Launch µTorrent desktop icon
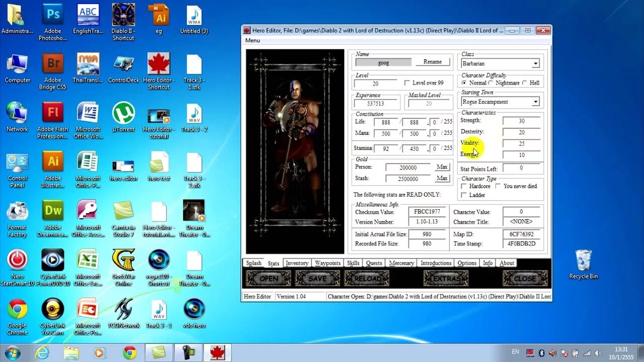 [123, 118]
